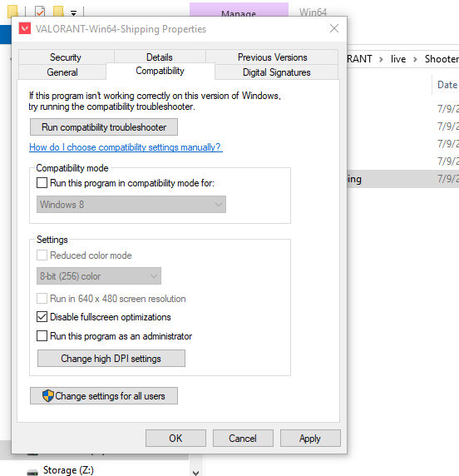The height and width of the screenshot is (476, 459).
Task: Open the Security tab
Action: point(66,57)
